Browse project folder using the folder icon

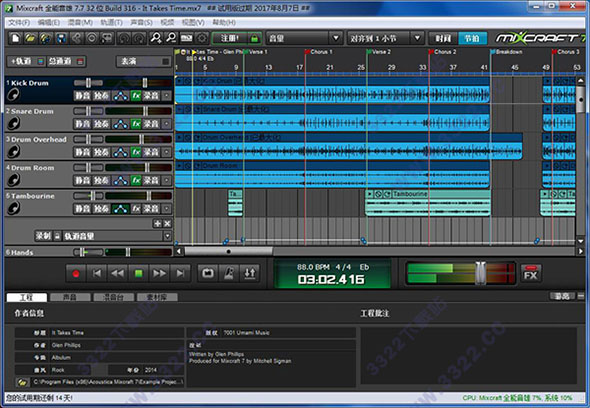pos(23,382)
